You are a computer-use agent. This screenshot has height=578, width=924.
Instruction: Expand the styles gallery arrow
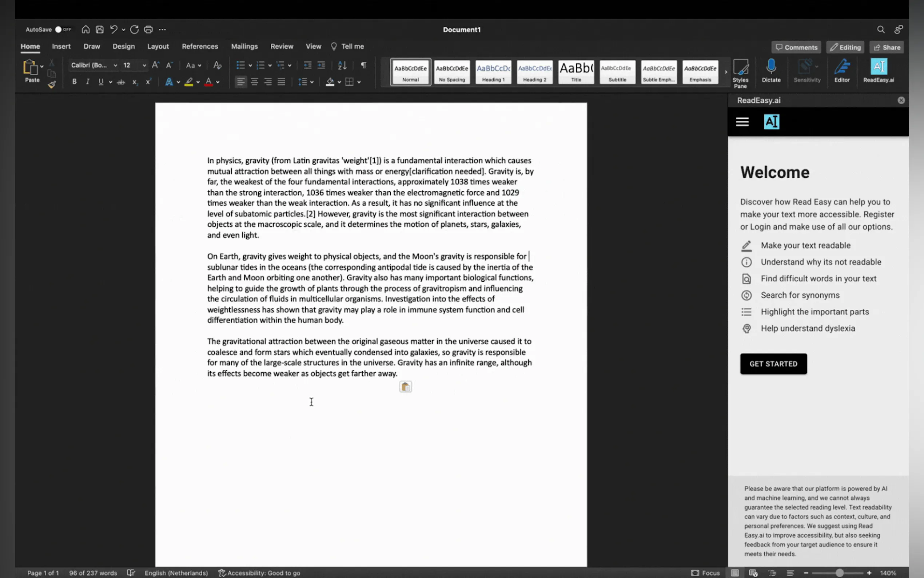(x=726, y=72)
